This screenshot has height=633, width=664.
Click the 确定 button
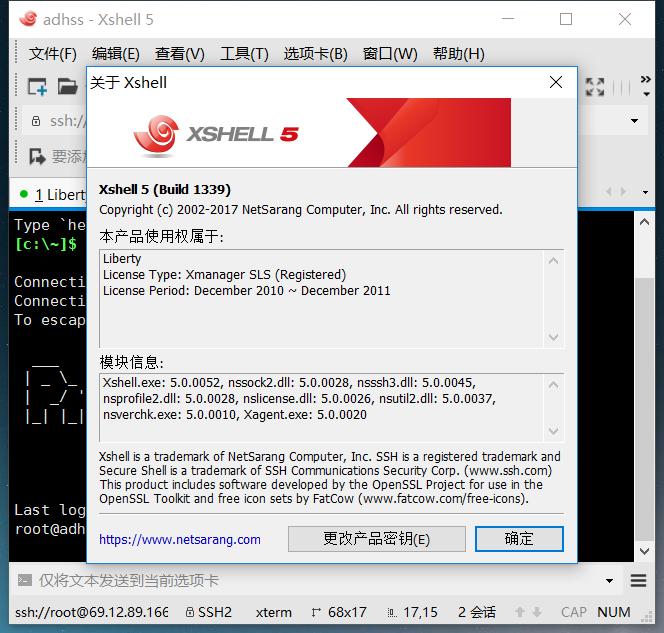click(519, 539)
